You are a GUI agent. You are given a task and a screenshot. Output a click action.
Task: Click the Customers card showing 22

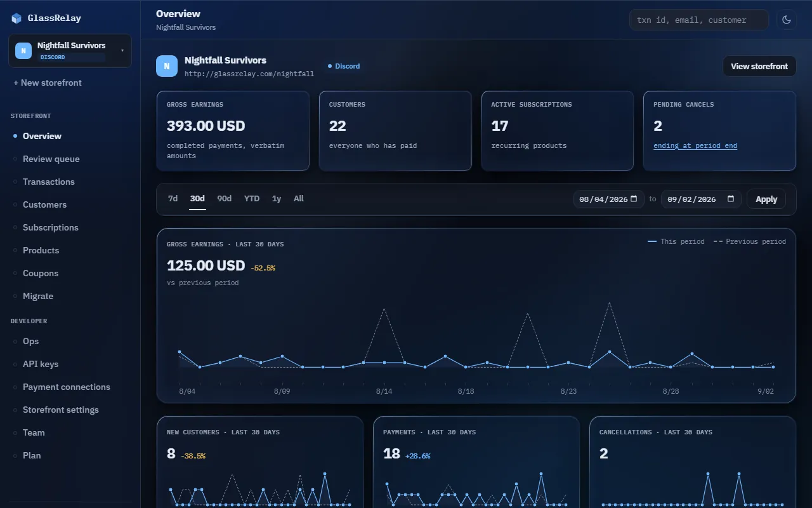395,131
